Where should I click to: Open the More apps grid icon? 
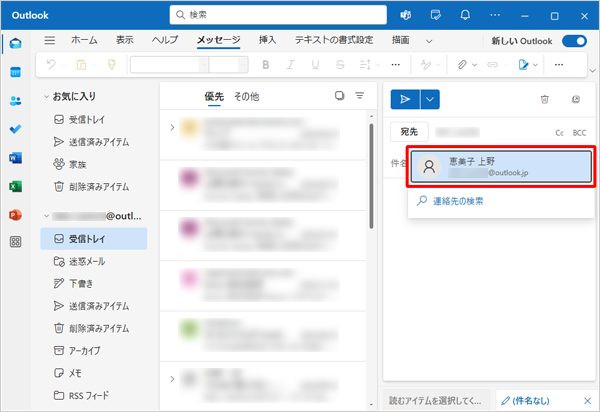[x=15, y=242]
